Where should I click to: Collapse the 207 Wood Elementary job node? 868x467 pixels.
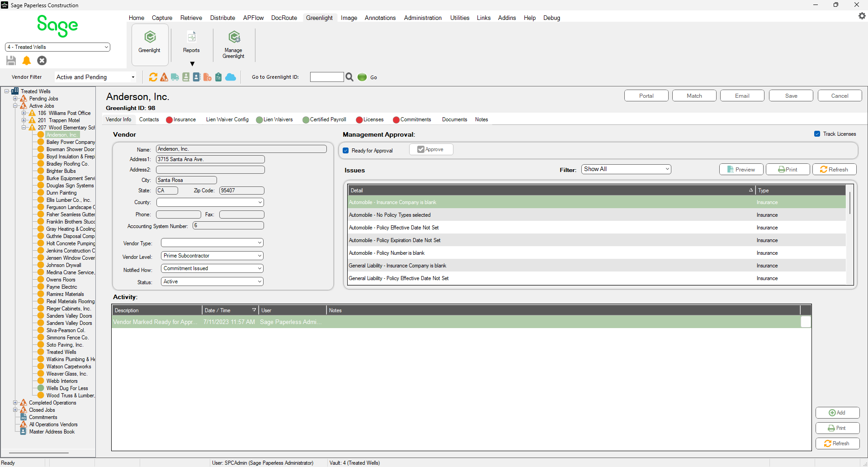[24, 128]
